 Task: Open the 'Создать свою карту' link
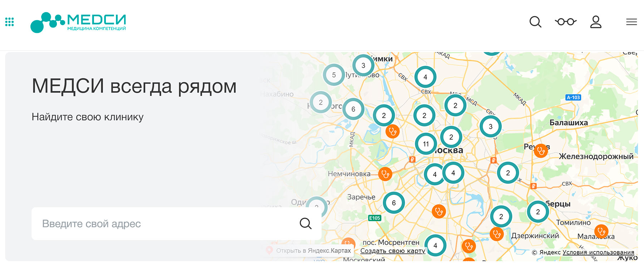point(392,251)
